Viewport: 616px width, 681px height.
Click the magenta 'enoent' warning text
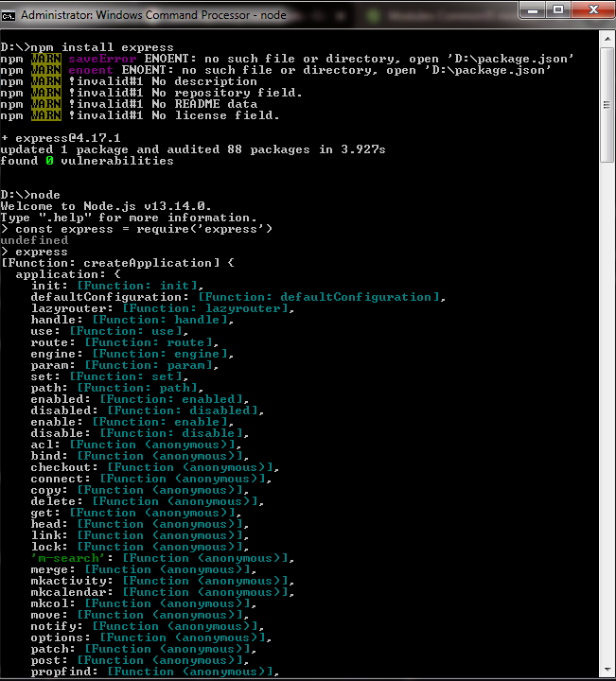click(91, 70)
